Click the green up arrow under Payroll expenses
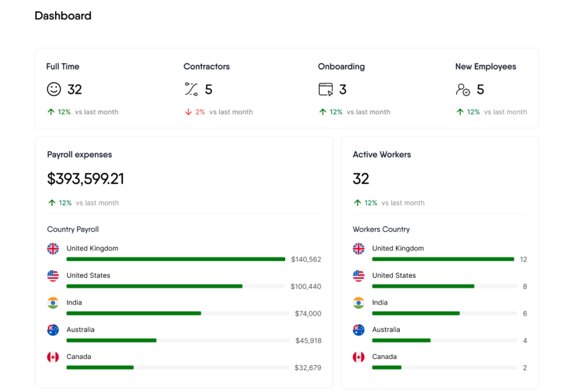The image size is (588, 392). tap(52, 203)
